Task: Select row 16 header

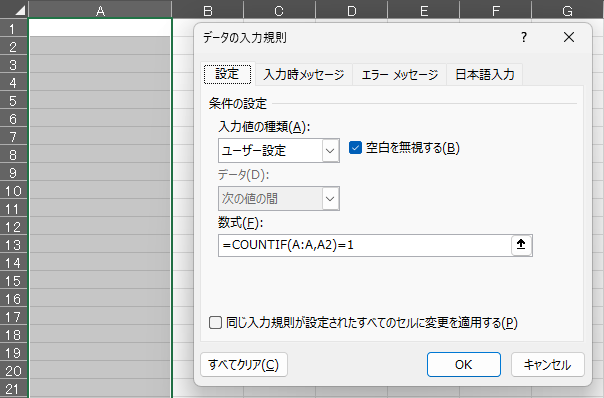Action: (13, 298)
